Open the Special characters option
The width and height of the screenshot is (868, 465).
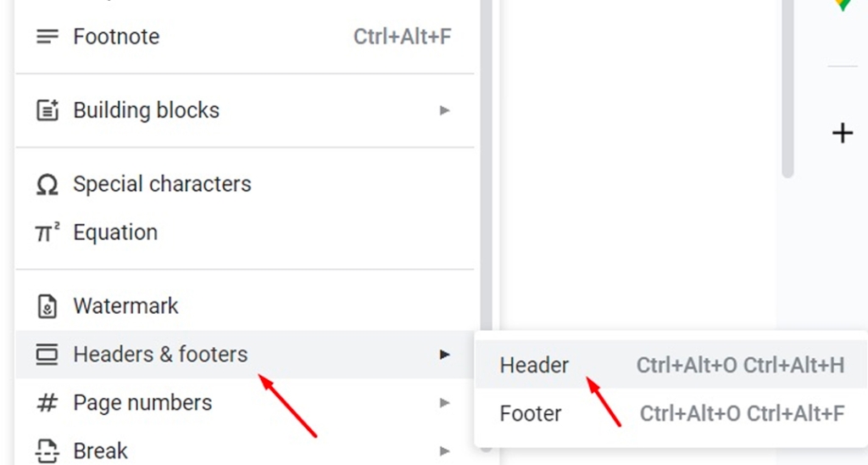click(x=162, y=184)
